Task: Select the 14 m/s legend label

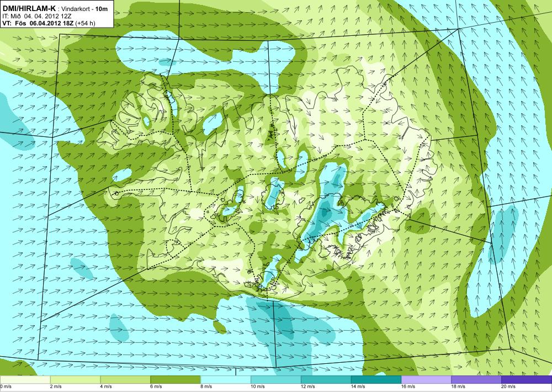Action: (x=358, y=386)
